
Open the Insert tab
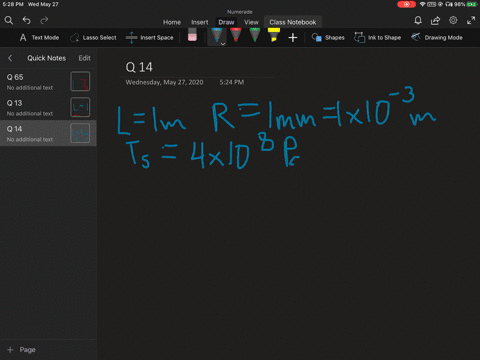tap(200, 22)
